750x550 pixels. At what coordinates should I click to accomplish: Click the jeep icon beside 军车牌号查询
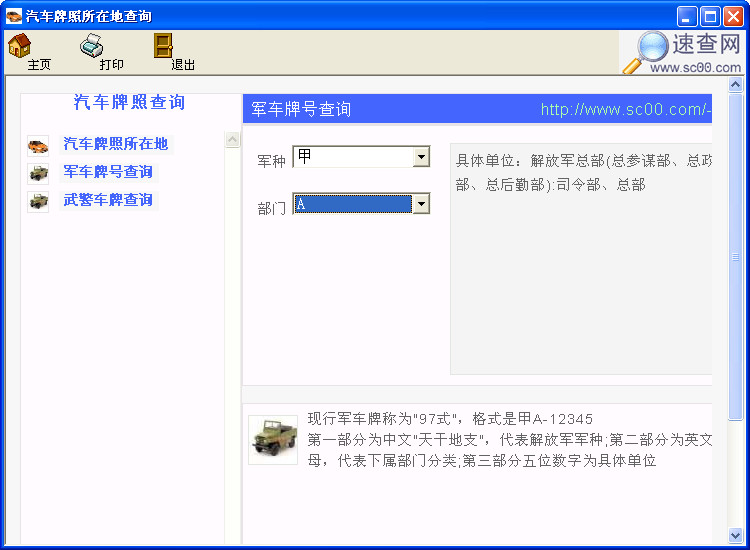(x=38, y=174)
